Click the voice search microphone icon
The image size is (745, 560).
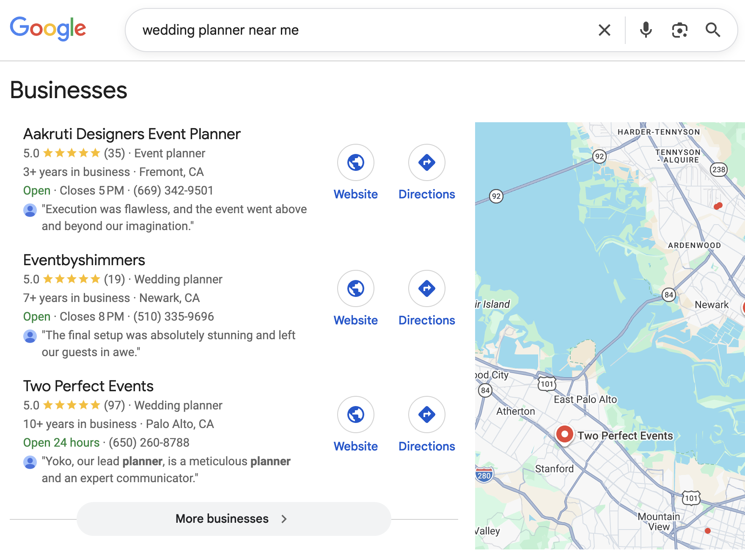tap(646, 30)
